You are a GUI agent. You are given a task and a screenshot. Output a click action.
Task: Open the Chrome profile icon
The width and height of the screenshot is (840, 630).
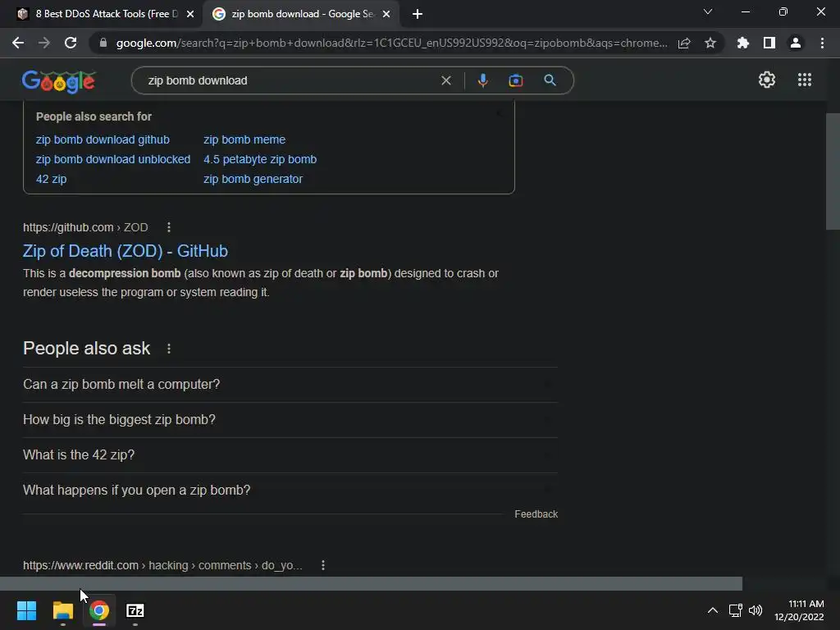[x=796, y=43]
